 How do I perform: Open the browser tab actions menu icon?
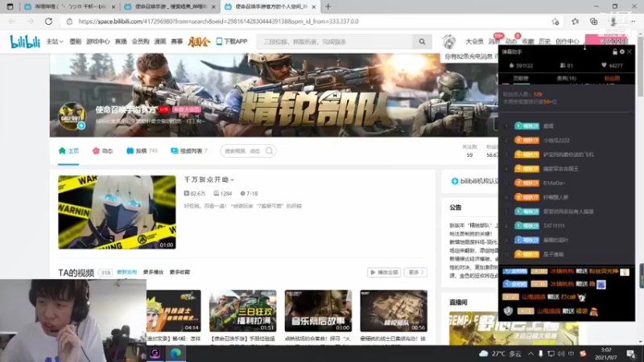click(10, 6)
